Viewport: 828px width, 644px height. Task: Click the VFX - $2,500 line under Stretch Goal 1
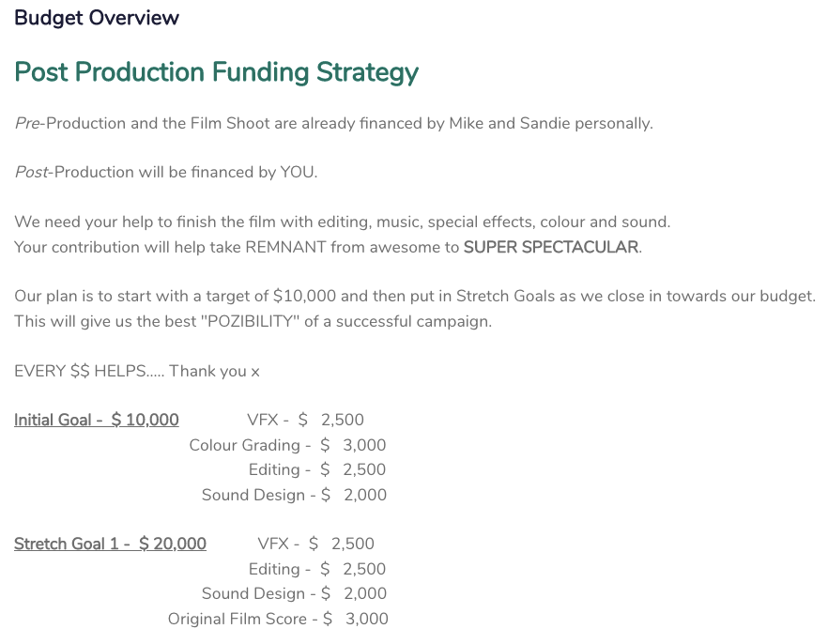(x=315, y=544)
